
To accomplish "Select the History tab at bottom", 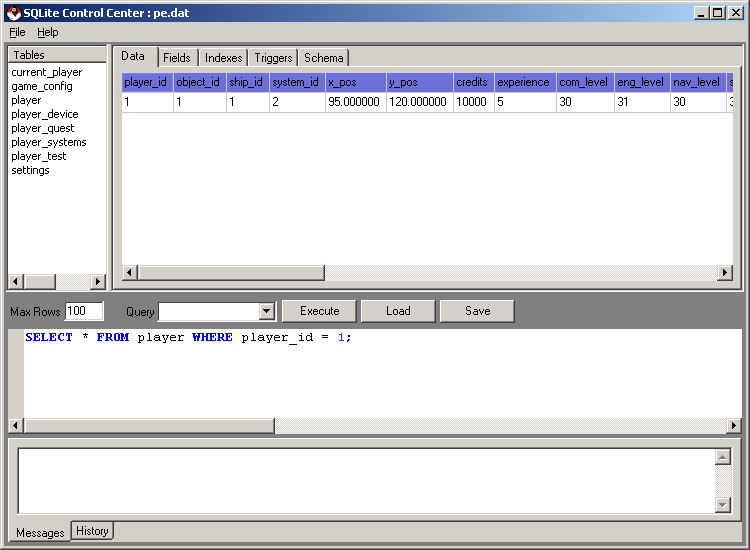I will [92, 531].
